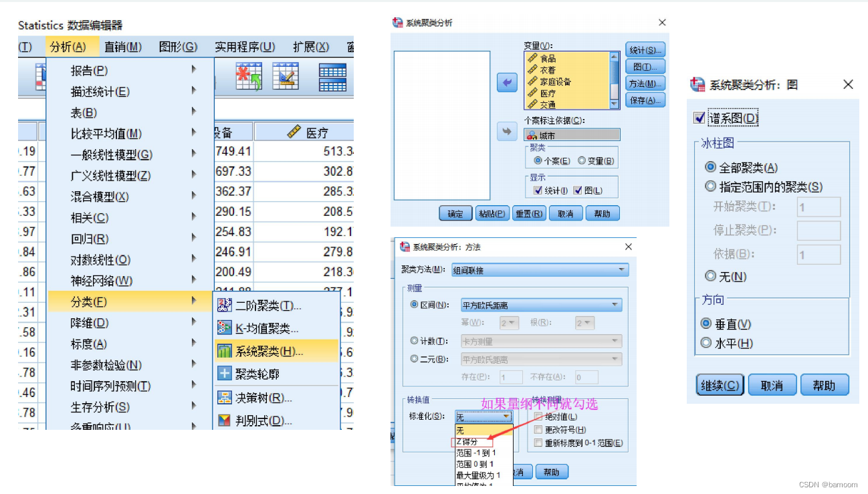Toggle the 谱系图(D) dendrogram checkbox
The height and width of the screenshot is (494, 868).
click(x=699, y=118)
